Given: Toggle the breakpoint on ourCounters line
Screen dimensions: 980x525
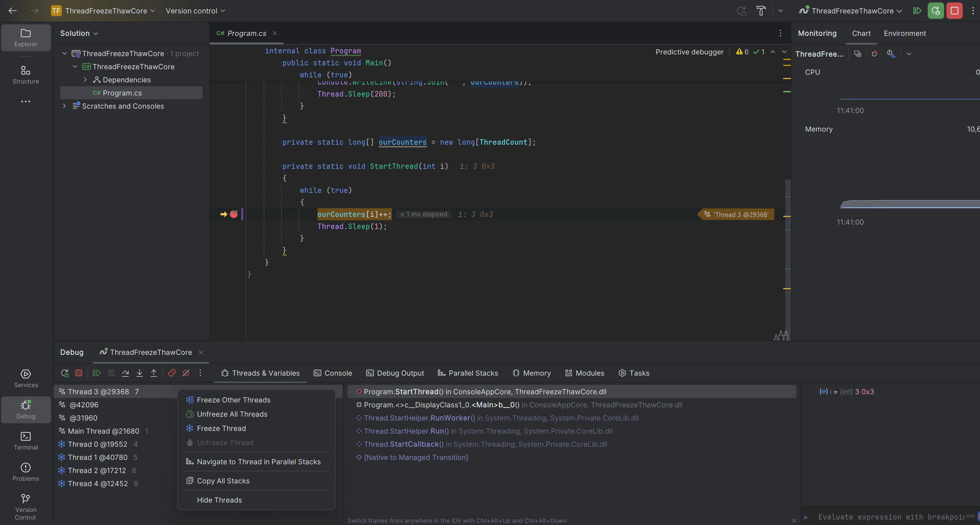Looking at the screenshot, I should [234, 214].
